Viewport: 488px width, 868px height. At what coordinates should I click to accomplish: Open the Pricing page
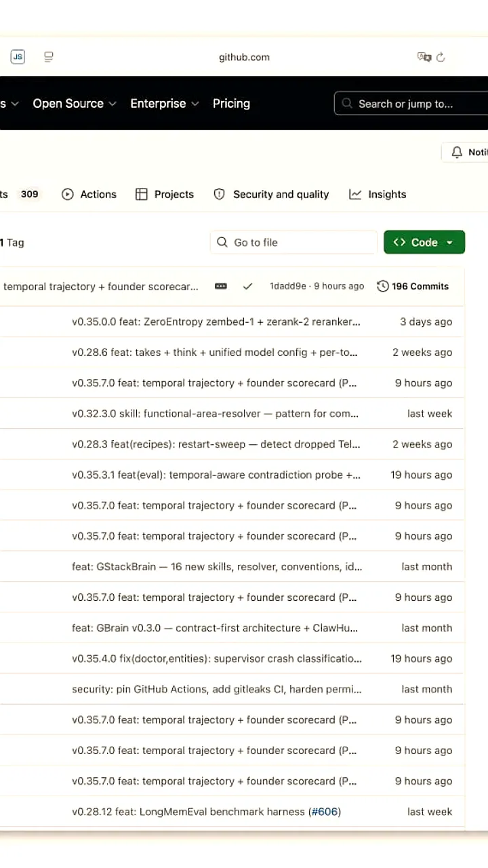(231, 103)
